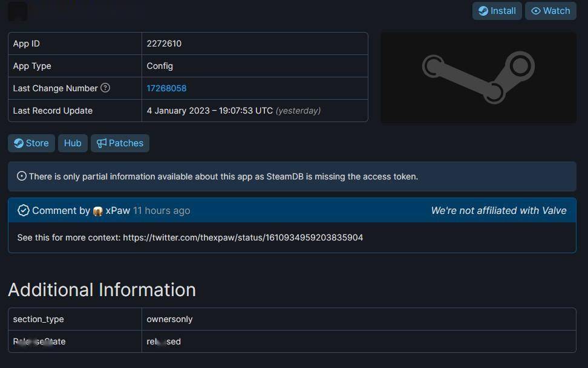
Task: Click the verified badge icon beside Comment by
Action: click(x=23, y=210)
